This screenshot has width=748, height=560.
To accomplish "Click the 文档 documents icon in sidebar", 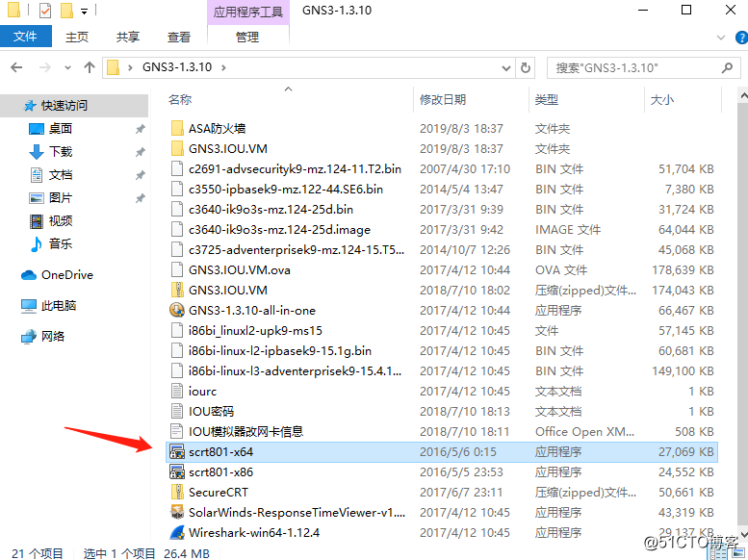I will tap(37, 174).
